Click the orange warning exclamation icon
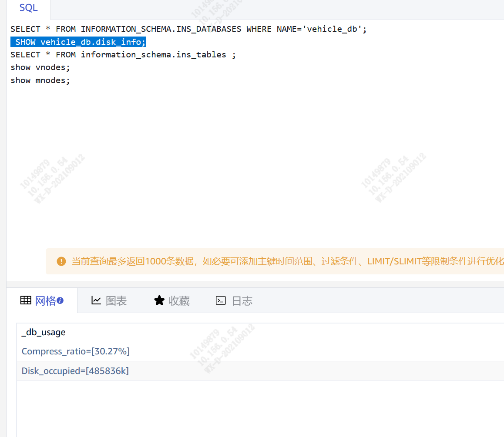The image size is (504, 437). (x=61, y=261)
